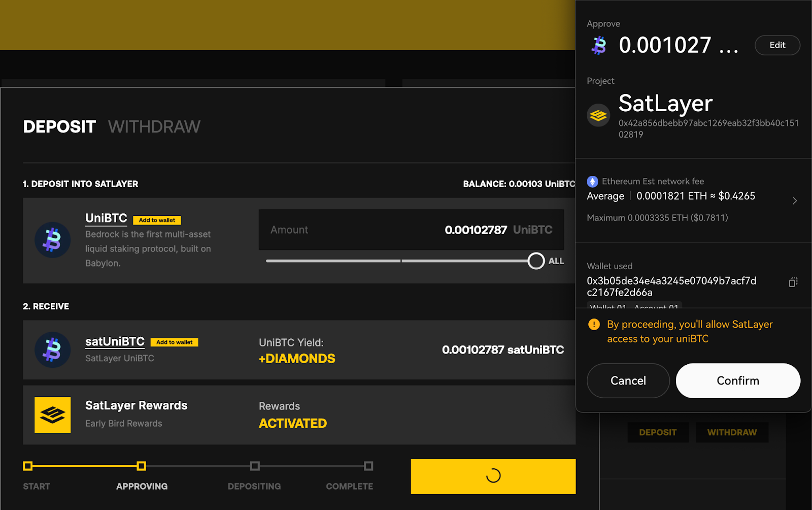
Task: Click the orange warning icon in wallet popup
Action: 594,324
